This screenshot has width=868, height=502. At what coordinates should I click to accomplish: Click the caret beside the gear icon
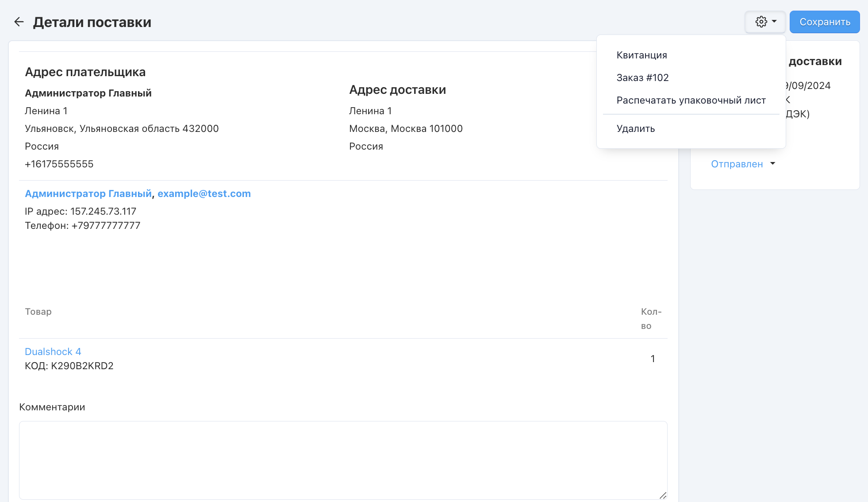point(774,21)
